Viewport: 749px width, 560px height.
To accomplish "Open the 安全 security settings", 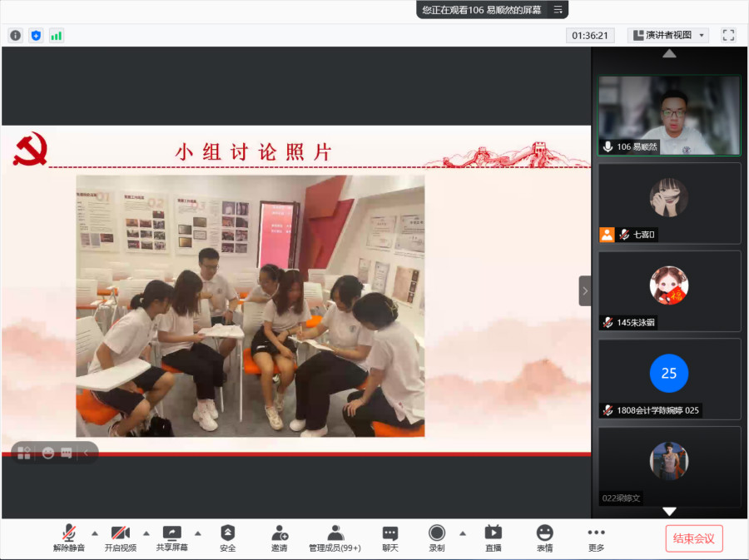I will point(227,537).
